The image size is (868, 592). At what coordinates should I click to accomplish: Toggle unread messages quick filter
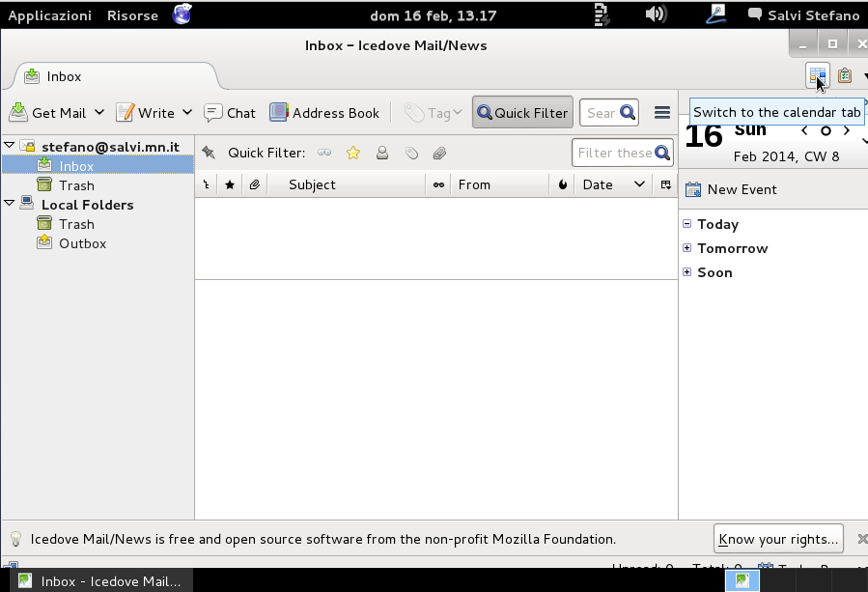click(324, 153)
